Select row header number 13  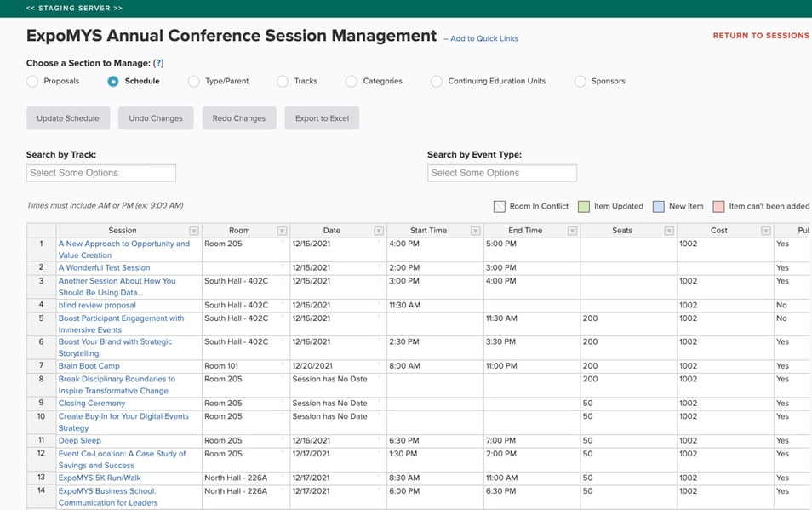[x=42, y=478]
